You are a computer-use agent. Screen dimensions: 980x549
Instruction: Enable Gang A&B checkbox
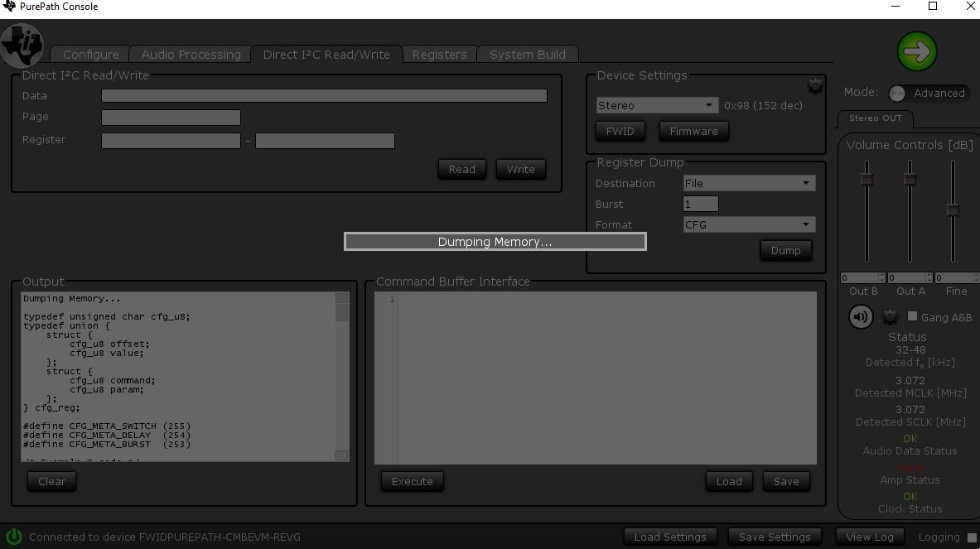(913, 316)
